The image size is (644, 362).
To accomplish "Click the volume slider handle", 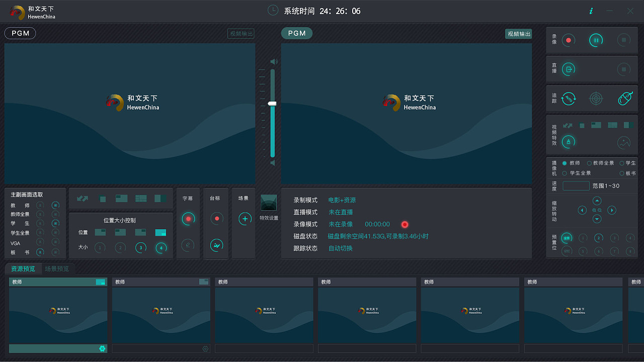I will pos(272,103).
